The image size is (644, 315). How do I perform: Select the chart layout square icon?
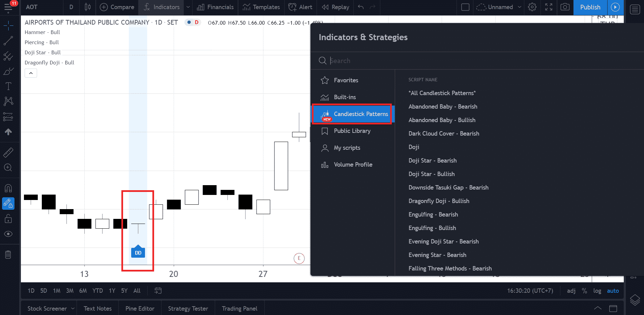click(x=465, y=7)
